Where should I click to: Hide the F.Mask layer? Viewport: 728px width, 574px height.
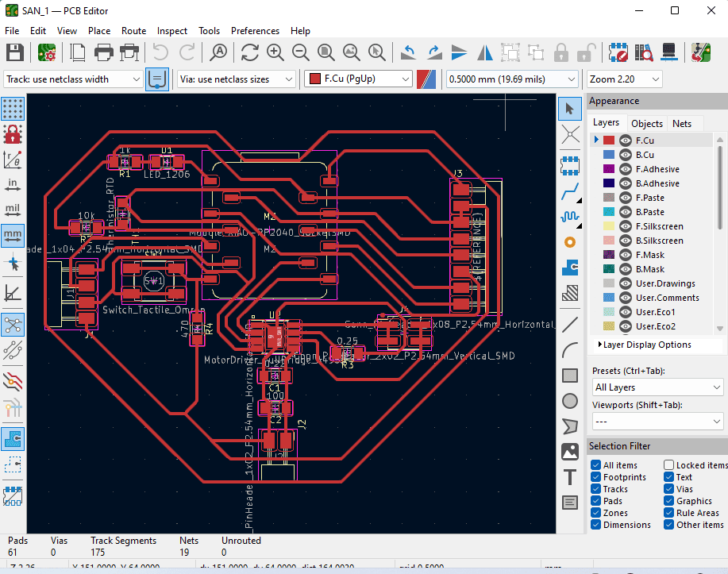(626, 255)
